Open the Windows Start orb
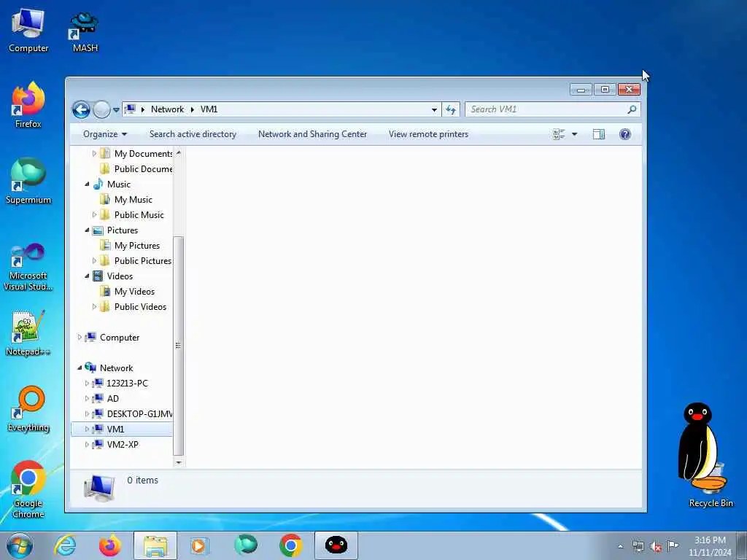Viewport: 747px width, 560px height. click(20, 545)
